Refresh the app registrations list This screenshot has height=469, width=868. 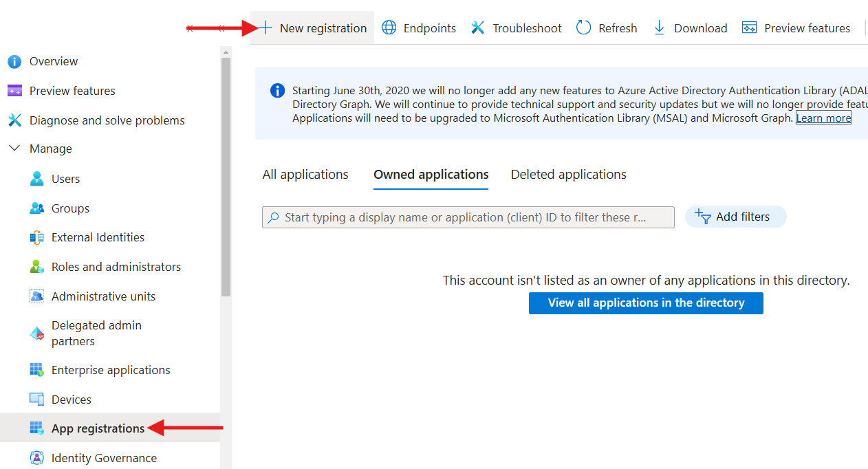click(607, 28)
